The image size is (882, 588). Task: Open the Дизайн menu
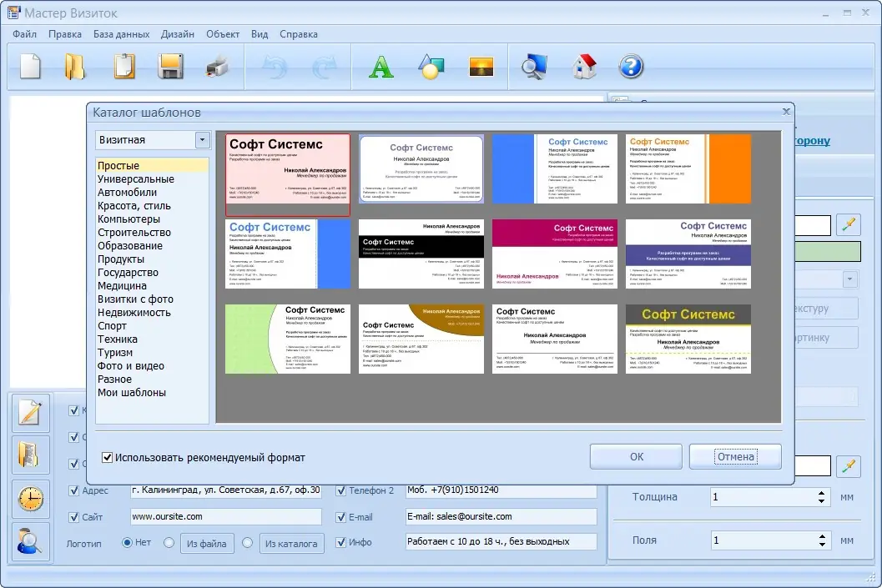coord(177,34)
